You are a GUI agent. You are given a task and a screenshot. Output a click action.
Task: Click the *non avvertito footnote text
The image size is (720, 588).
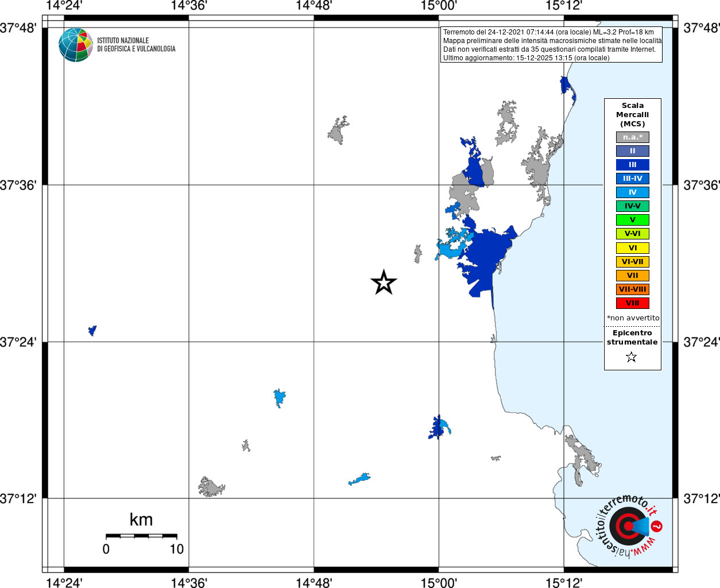point(633,318)
